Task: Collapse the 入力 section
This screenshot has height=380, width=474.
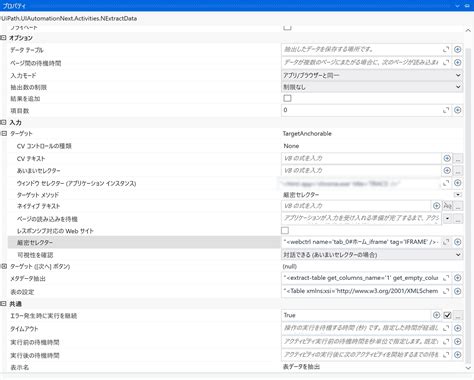Action: (x=3, y=122)
